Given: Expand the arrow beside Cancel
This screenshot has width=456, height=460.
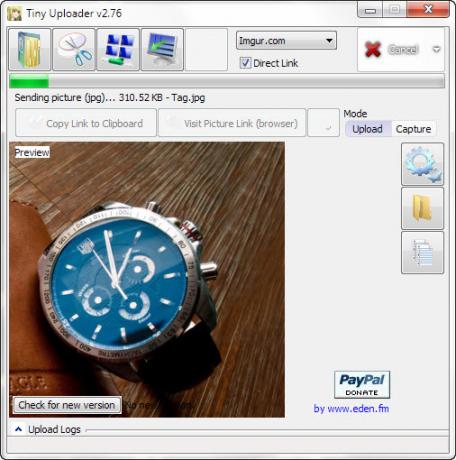Looking at the screenshot, I should tap(436, 50).
